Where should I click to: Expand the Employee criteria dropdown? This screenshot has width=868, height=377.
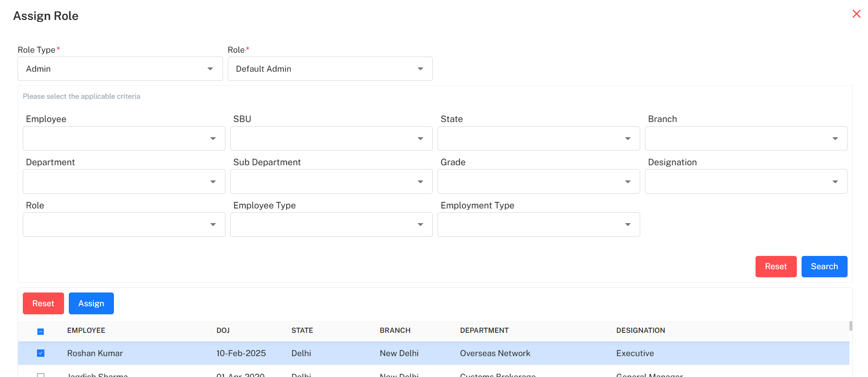pyautogui.click(x=123, y=139)
